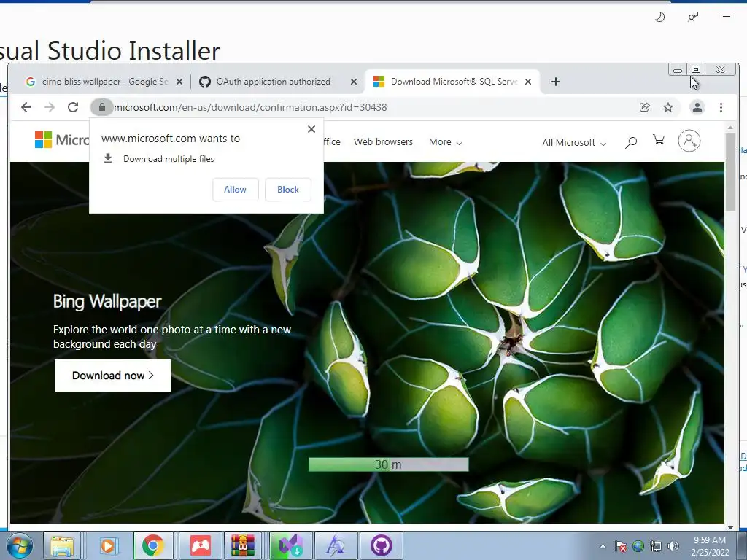The image size is (747, 560).
Task: Close the OAuth application authorized tab
Action: 354,82
